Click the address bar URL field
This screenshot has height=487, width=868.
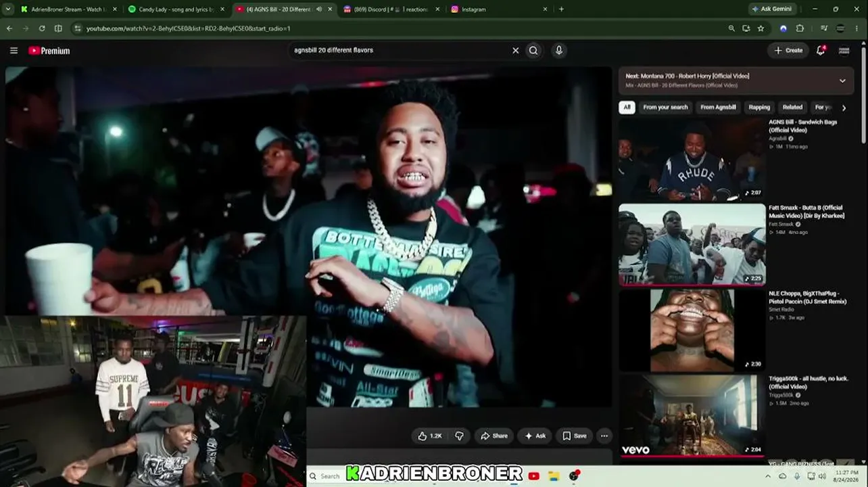click(399, 28)
